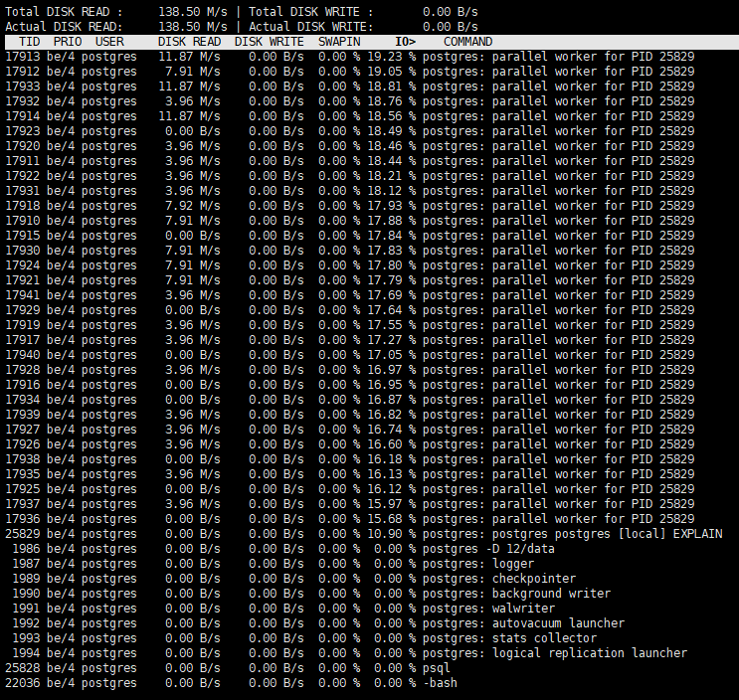Select the 'postgres: logger' command

point(477,564)
